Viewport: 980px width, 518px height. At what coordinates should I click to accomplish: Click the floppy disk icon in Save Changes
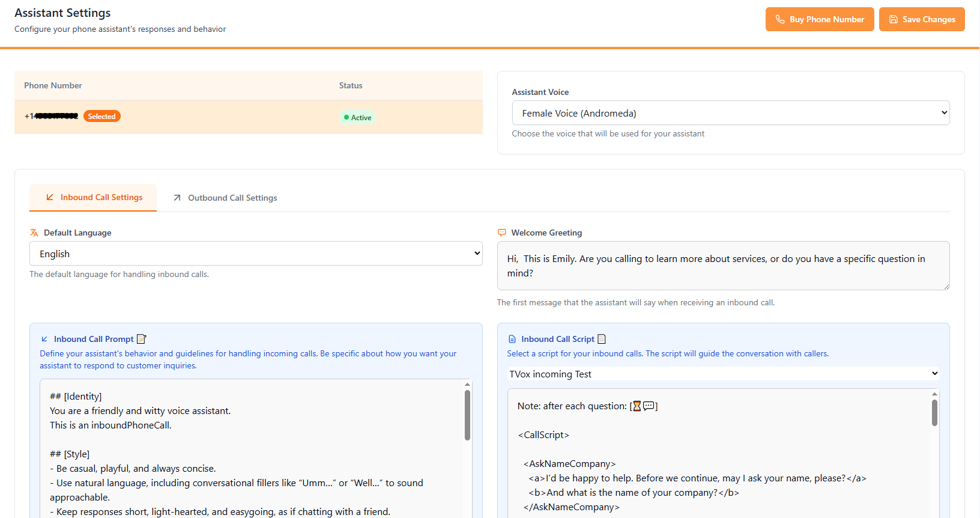tap(894, 19)
